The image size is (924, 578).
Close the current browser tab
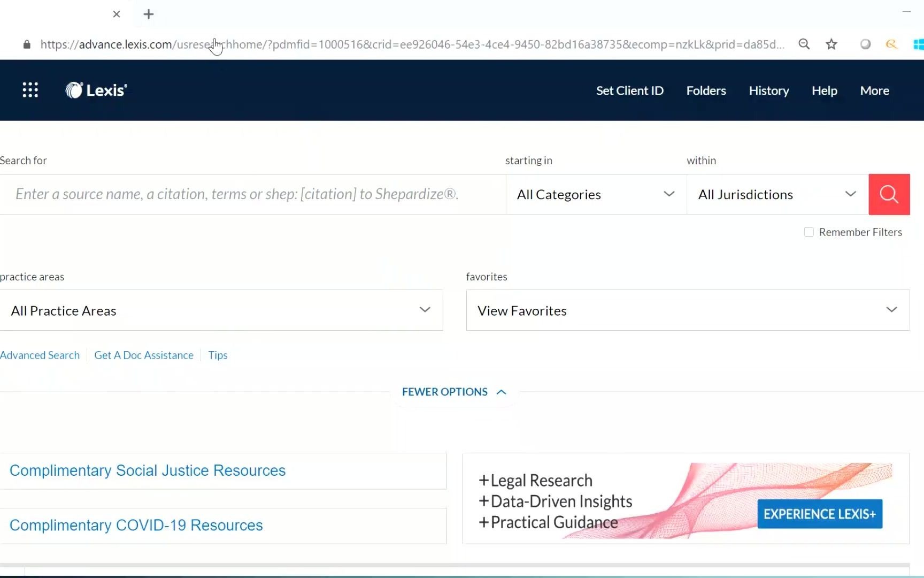point(117,14)
